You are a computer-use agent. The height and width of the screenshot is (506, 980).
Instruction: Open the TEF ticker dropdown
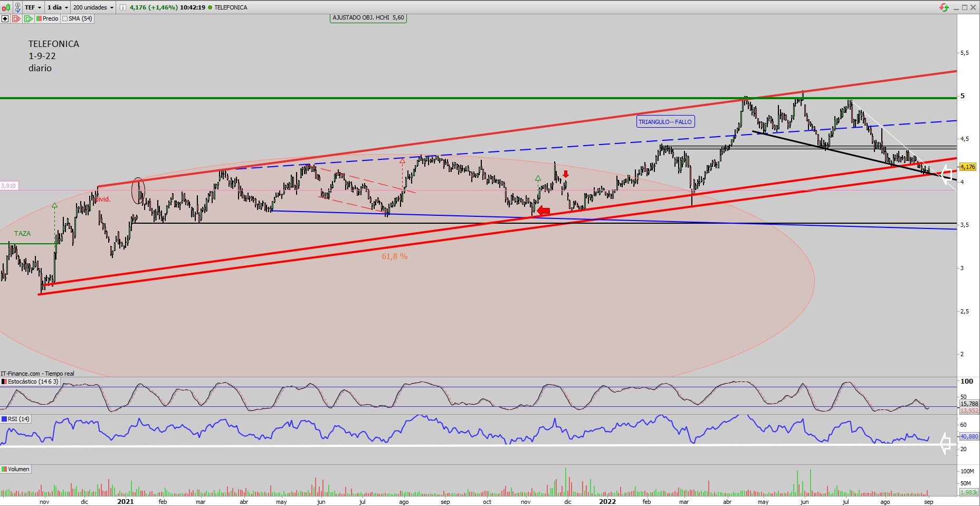tap(33, 7)
